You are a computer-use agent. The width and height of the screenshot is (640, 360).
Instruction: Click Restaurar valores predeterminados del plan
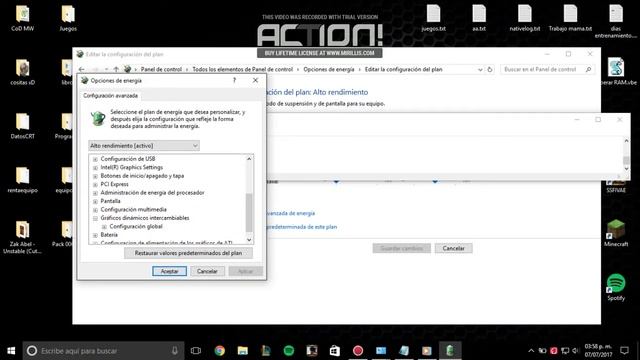coord(188,253)
